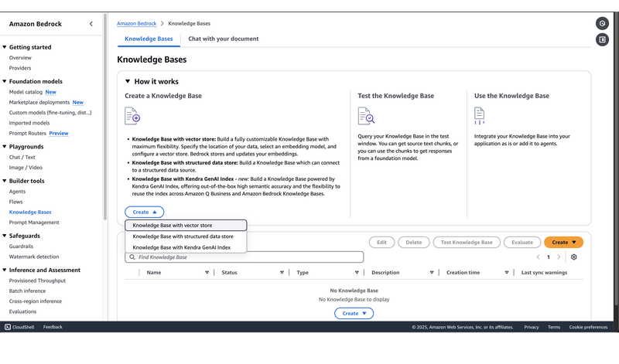Open the panel icon below the help icon

coord(602,39)
